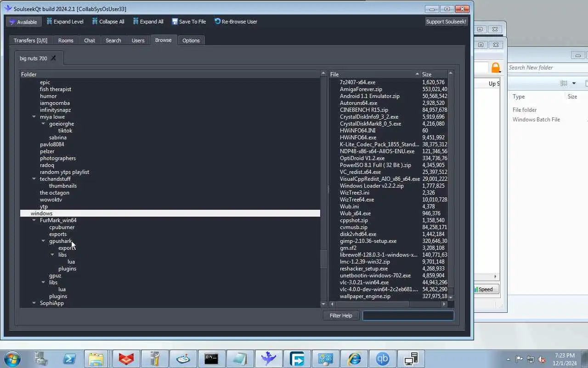Open the Users tab
Image resolution: width=588 pixels, height=368 pixels.
(x=138, y=40)
